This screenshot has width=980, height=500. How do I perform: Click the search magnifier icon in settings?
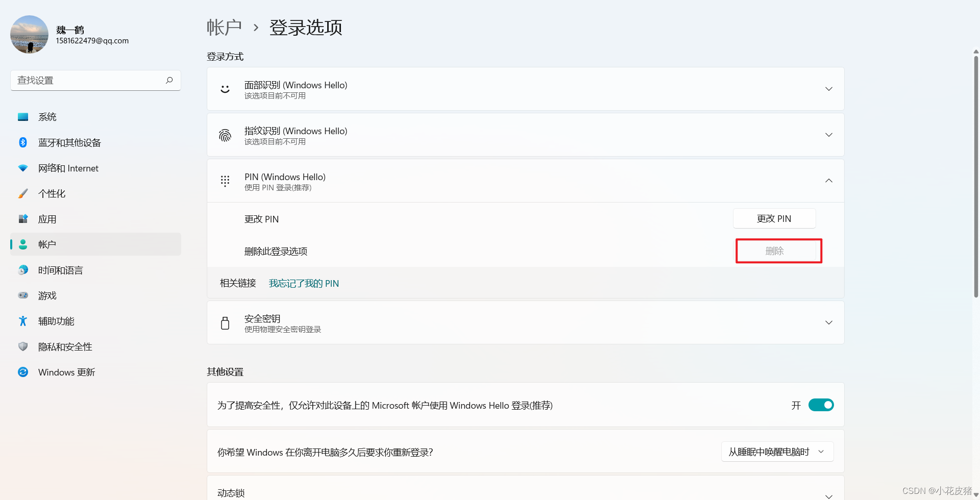click(x=169, y=80)
